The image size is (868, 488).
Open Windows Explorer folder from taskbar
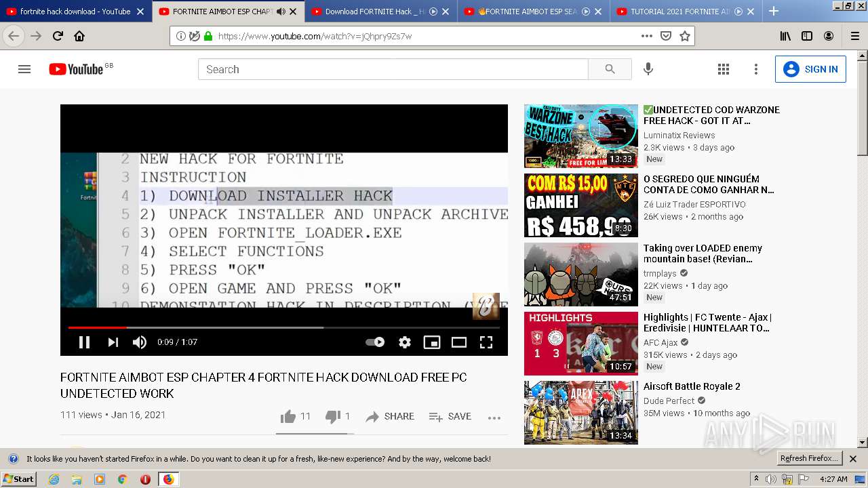coord(77,479)
